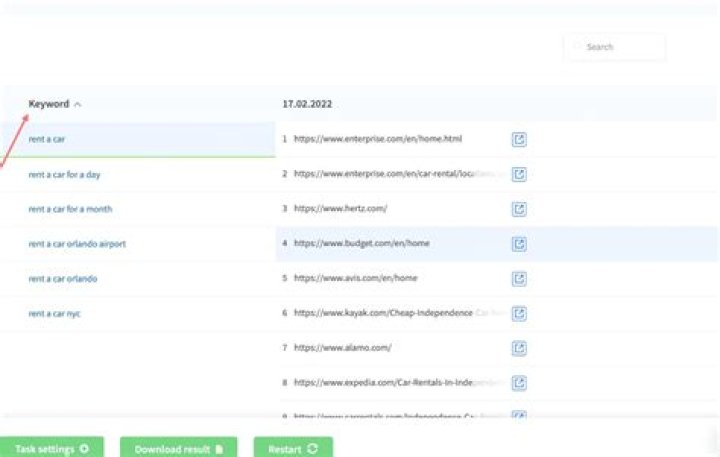This screenshot has height=457, width=720.
Task: Select keyword 'rent a car nyc'
Action: coord(54,314)
